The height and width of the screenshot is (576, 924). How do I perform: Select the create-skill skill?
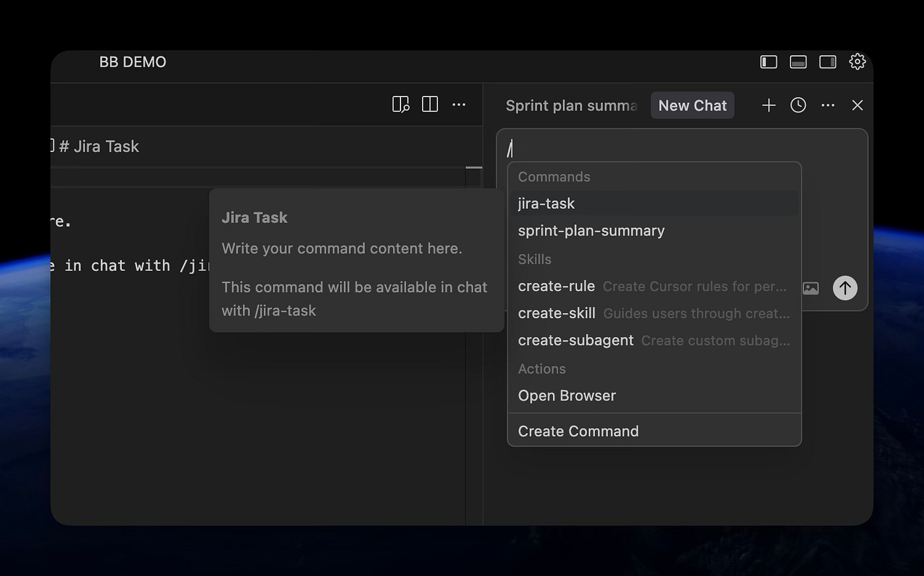654,313
